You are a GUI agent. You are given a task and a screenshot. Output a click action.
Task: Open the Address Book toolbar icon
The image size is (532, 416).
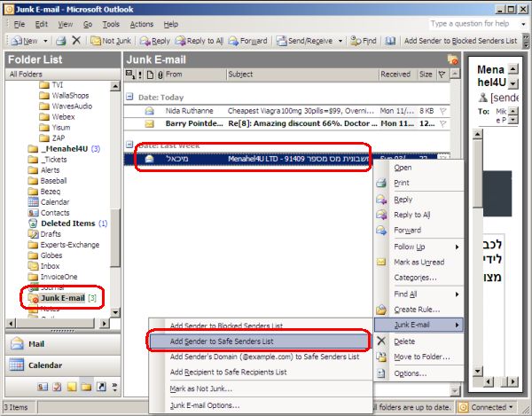391,41
